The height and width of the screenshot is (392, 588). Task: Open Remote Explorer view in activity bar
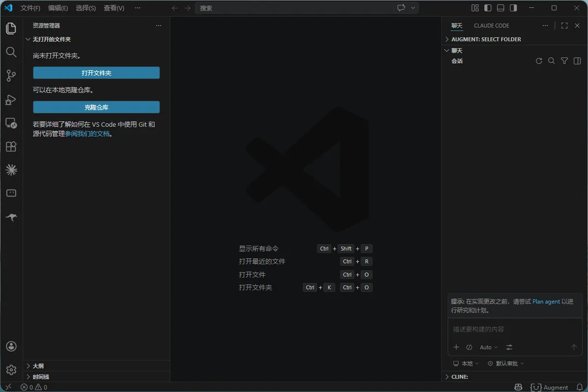11,123
